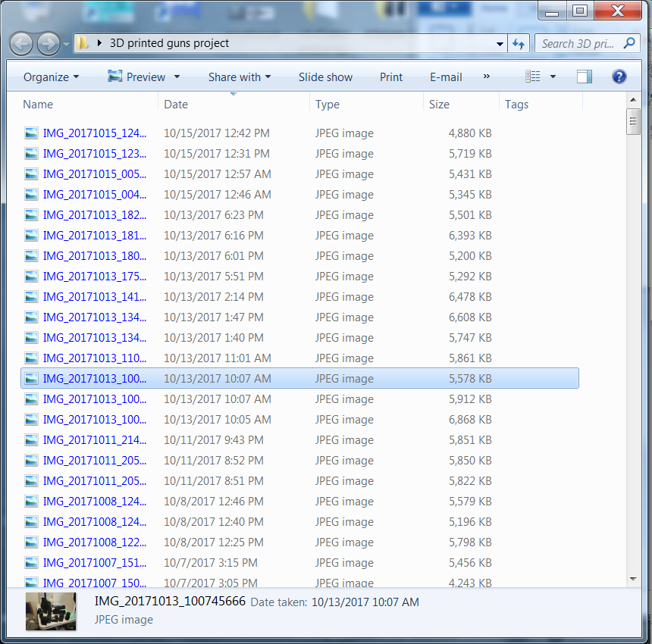Click the Change your view icon
Image resolution: width=652 pixels, height=644 pixels.
tap(533, 77)
